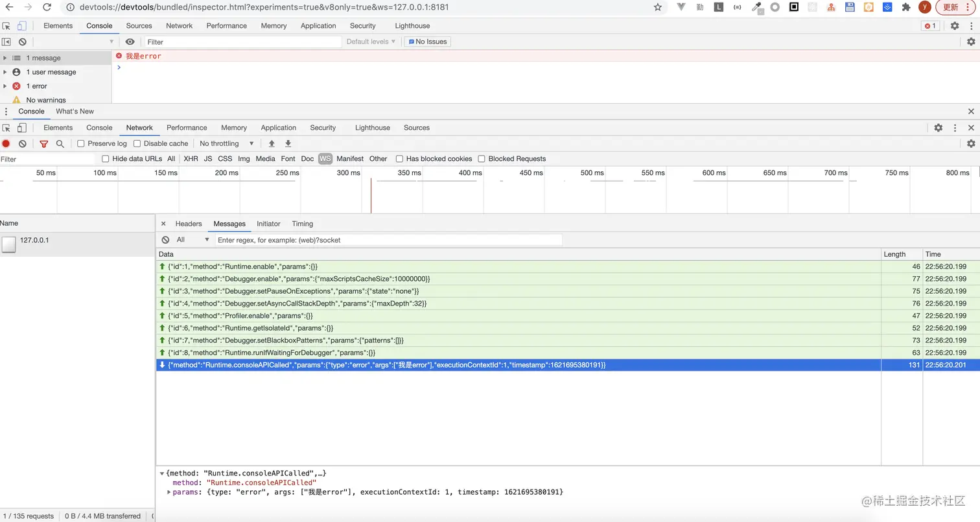Click top inspect element picker icon
Image resolution: width=980 pixels, height=522 pixels.
pos(6,26)
